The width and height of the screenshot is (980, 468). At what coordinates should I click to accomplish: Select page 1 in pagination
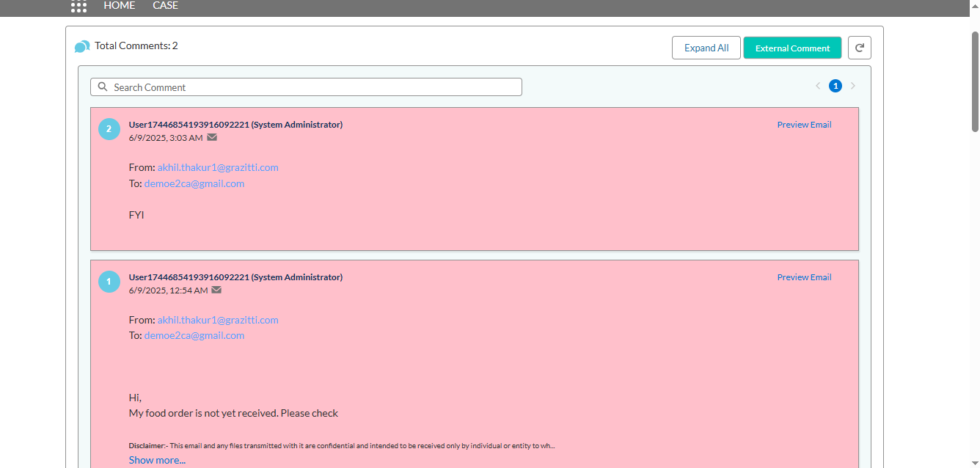tap(835, 86)
